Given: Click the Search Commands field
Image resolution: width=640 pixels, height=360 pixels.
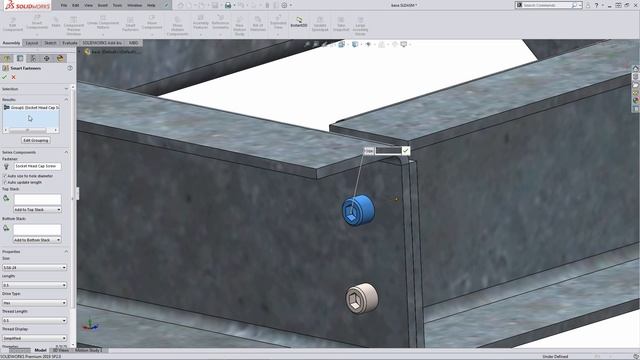Looking at the screenshot, I should [548, 5].
